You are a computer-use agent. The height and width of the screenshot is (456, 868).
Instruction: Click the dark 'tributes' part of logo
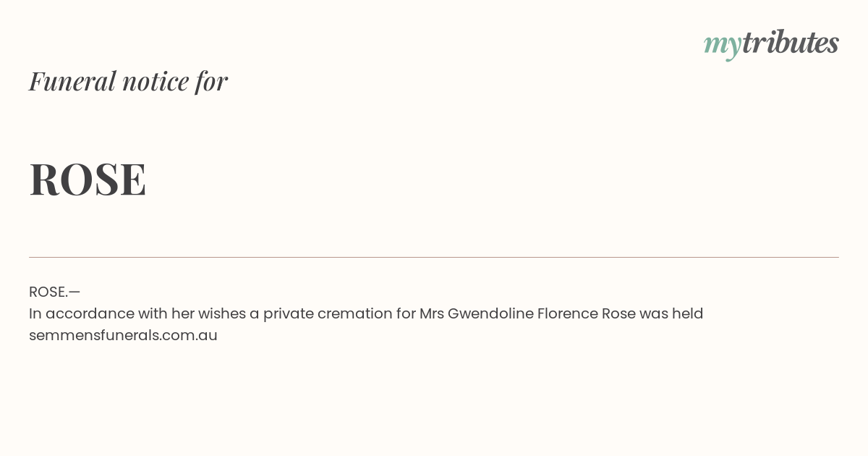791,42
